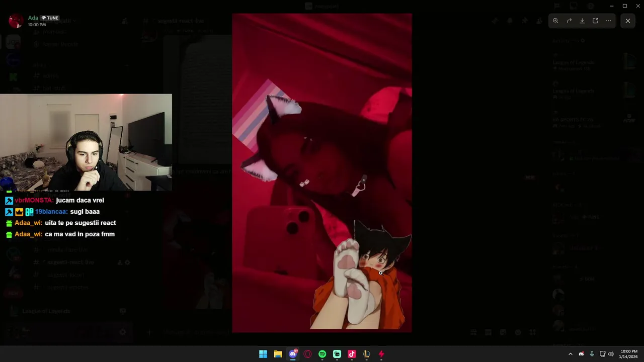The height and width of the screenshot is (362, 644).
Task: Open the red lightning bolt taskbar app
Action: coord(381,354)
